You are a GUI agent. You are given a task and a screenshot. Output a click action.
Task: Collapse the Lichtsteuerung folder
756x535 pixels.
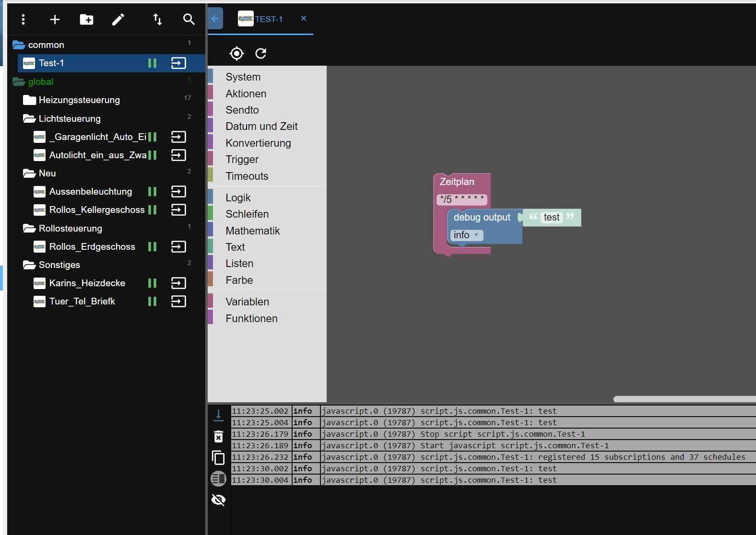coord(29,119)
